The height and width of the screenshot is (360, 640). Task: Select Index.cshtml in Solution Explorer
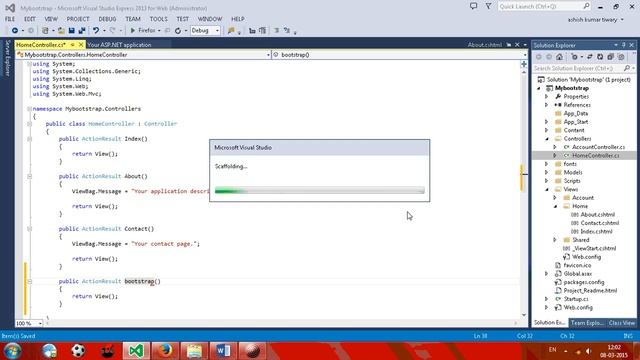[596, 231]
